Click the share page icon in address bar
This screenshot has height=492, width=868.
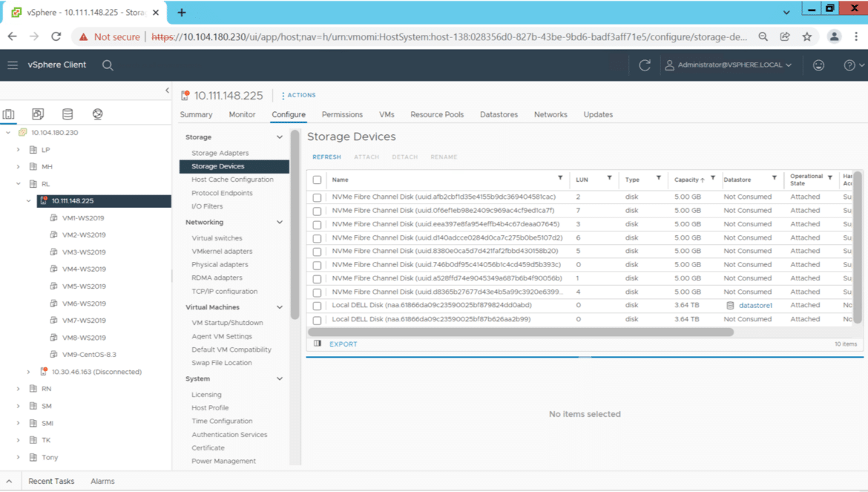[785, 36]
